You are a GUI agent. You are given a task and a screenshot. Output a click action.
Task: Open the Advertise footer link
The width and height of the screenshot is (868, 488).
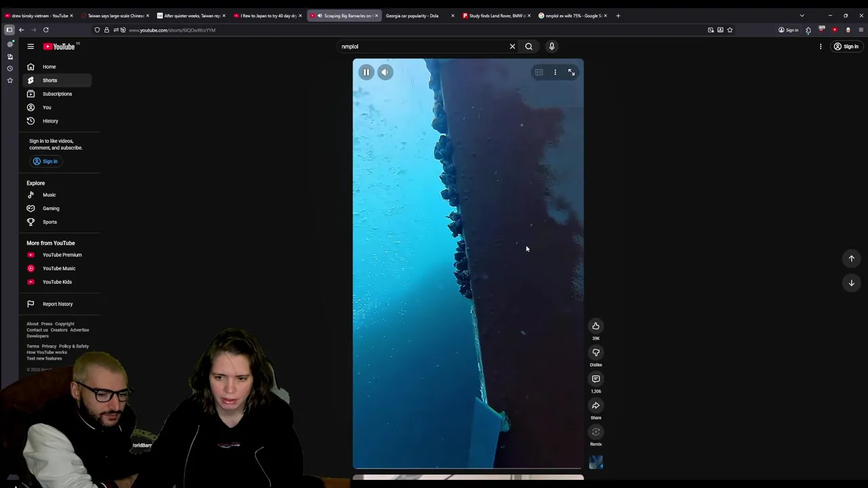pos(79,330)
